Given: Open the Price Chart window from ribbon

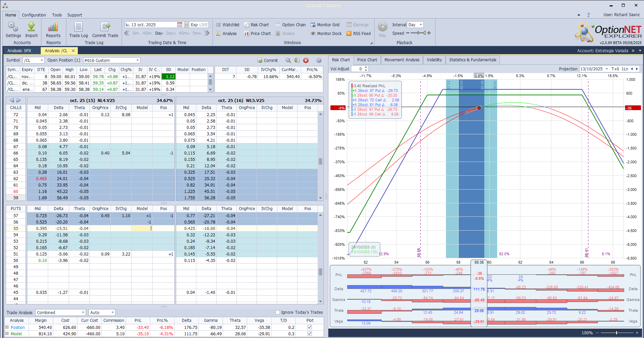Looking at the screenshot, I should pyautogui.click(x=257, y=33).
